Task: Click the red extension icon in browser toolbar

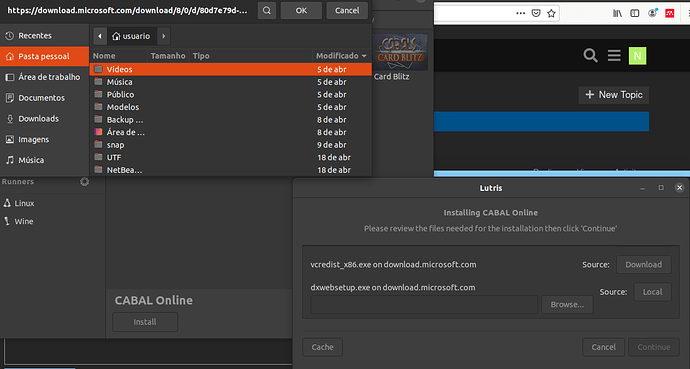Action: tap(669, 13)
